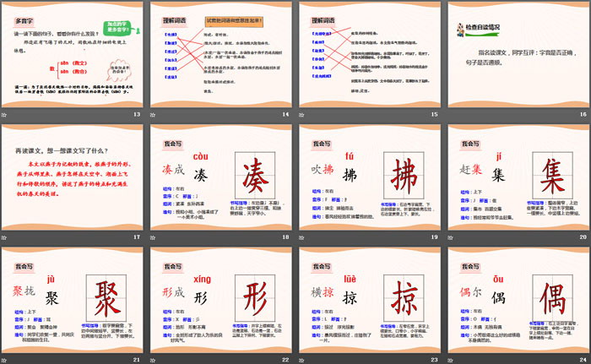
Task: Select slide 21 thumbnail showing character 聚
Action: [x=73, y=301]
